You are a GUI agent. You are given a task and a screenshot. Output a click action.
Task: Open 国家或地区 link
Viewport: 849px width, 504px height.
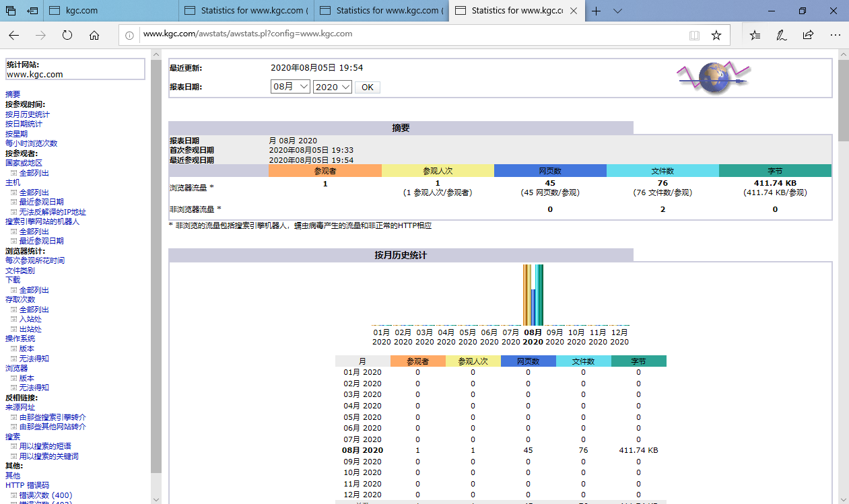pos(24,163)
